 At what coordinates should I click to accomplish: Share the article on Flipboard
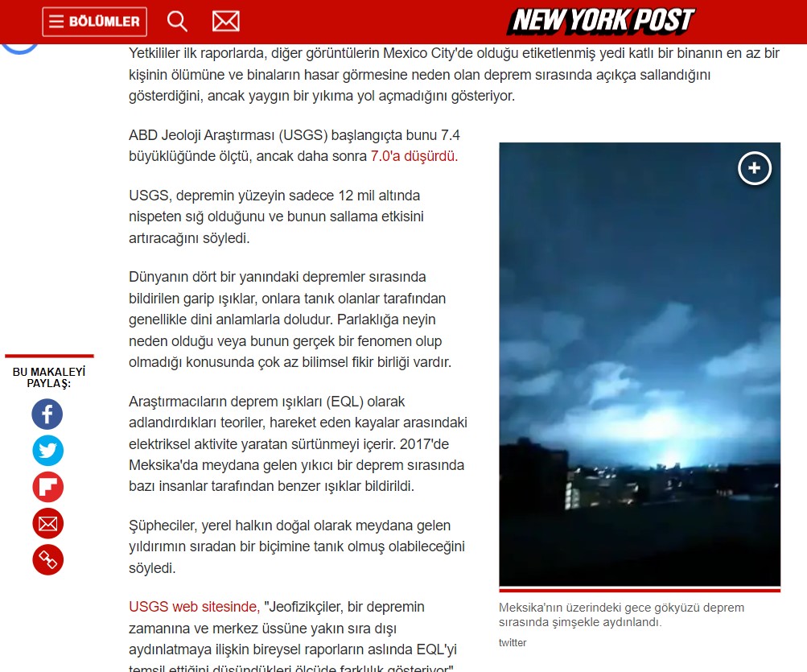(47, 488)
